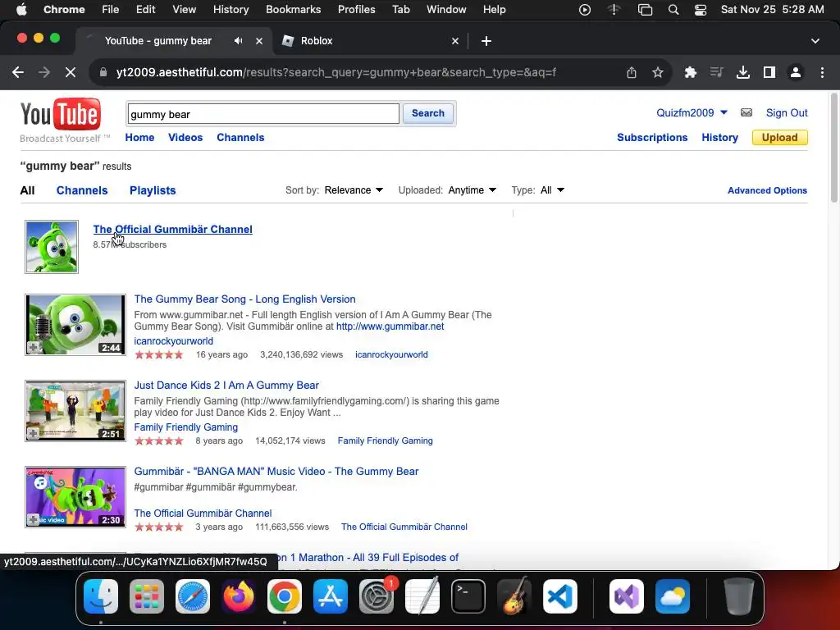Open the media control icon in toolbar
This screenshot has height=630, width=840.
(716, 72)
